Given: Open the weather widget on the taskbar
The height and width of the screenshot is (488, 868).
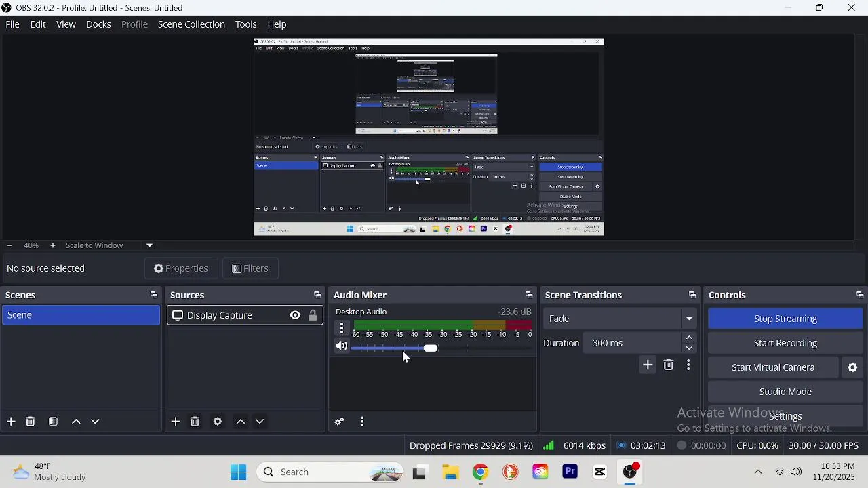Looking at the screenshot, I should pos(49,472).
